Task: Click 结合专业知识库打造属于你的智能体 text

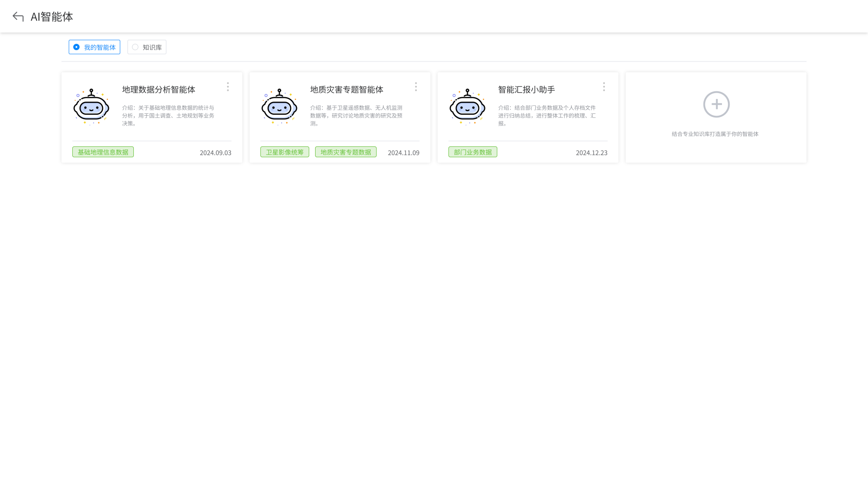Action: [x=715, y=134]
